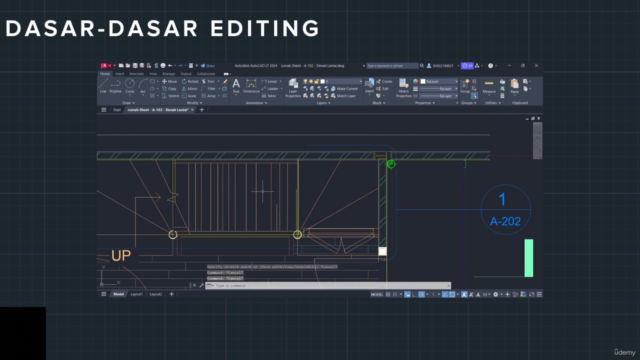Image resolution: width=640 pixels, height=360 pixels.
Task: Click the Insert block tool
Action: pos(369,86)
